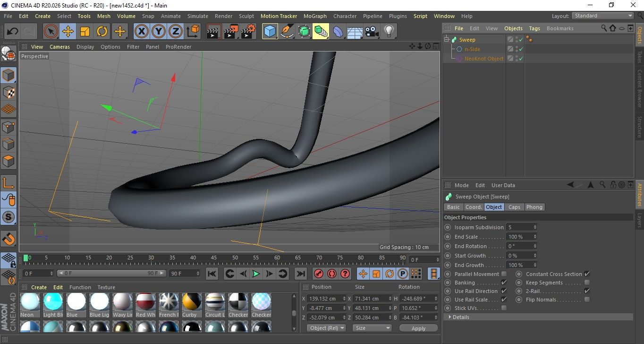Toggle the X-axis lock icon
The width and height of the screenshot is (644, 344).
pos(141,32)
